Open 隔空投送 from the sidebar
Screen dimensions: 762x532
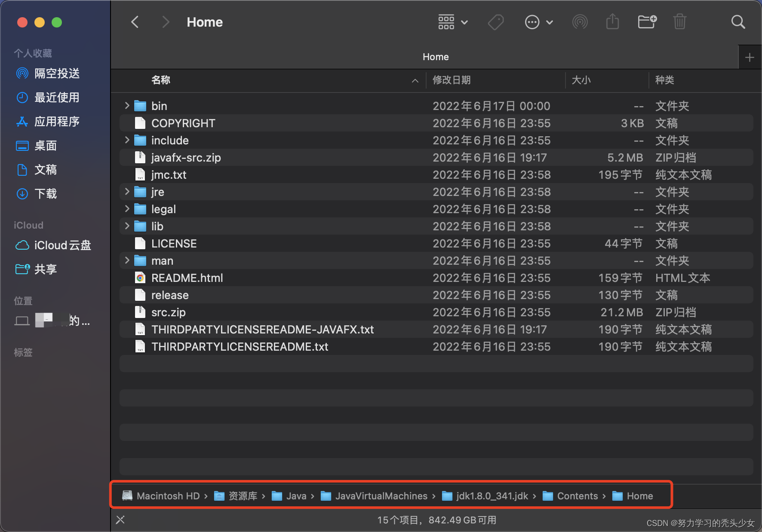pyautogui.click(x=57, y=73)
